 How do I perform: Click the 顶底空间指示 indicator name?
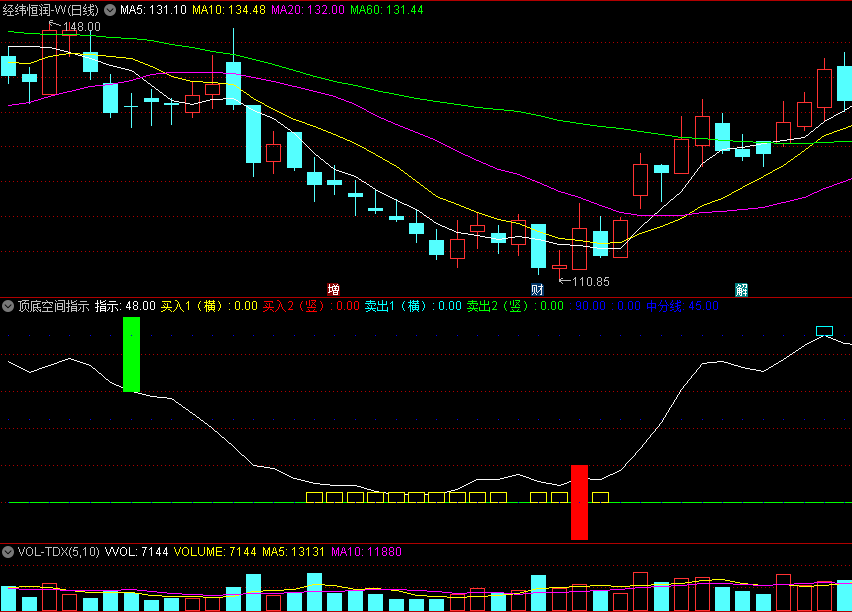[x=53, y=306]
